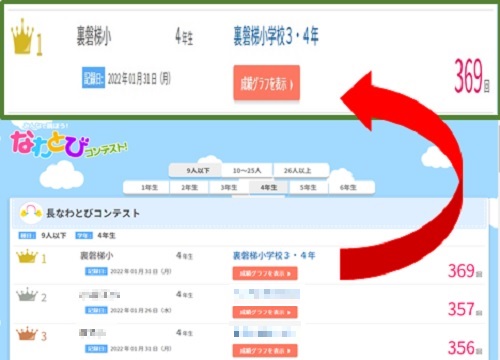500x360 pixels.
Task: Click the gold crown beside rank 1
Action: point(27,256)
